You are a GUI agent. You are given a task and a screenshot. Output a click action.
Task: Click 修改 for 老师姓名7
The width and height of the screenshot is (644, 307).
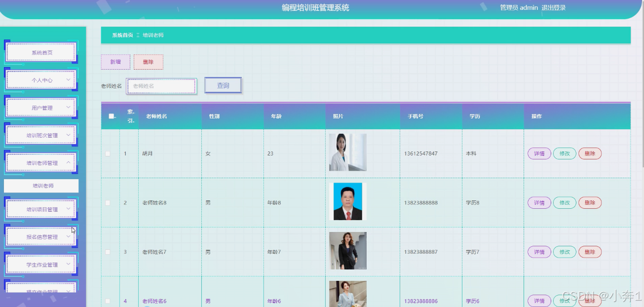point(565,252)
